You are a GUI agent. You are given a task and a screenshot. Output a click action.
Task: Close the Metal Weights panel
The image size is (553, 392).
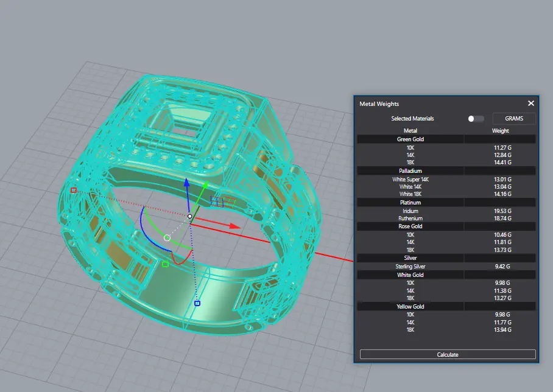(x=530, y=104)
